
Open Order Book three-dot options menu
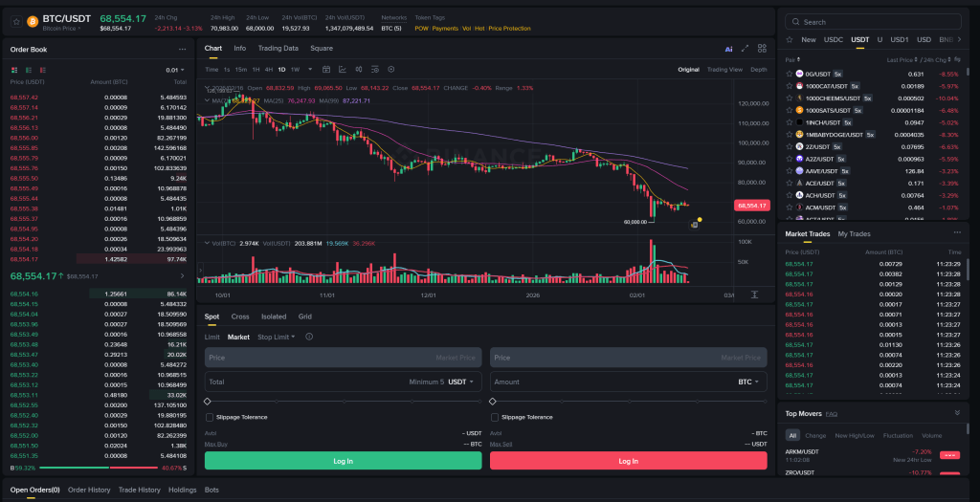coord(182,50)
